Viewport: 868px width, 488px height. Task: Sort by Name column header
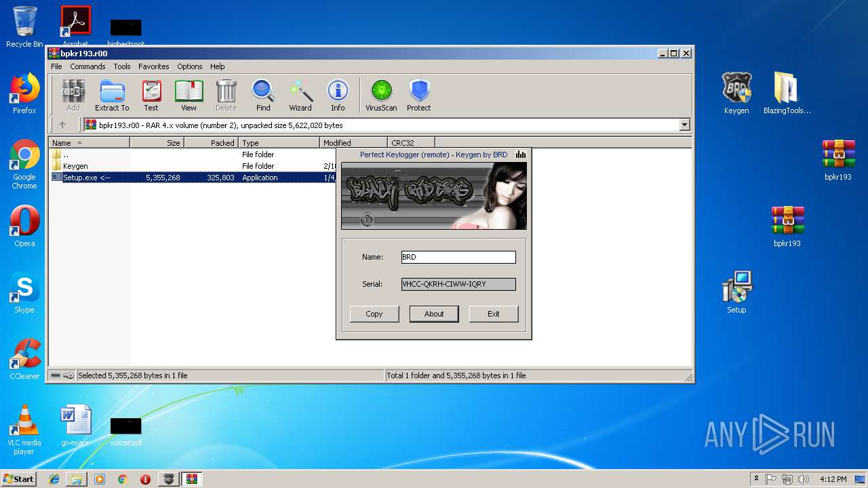coord(89,142)
